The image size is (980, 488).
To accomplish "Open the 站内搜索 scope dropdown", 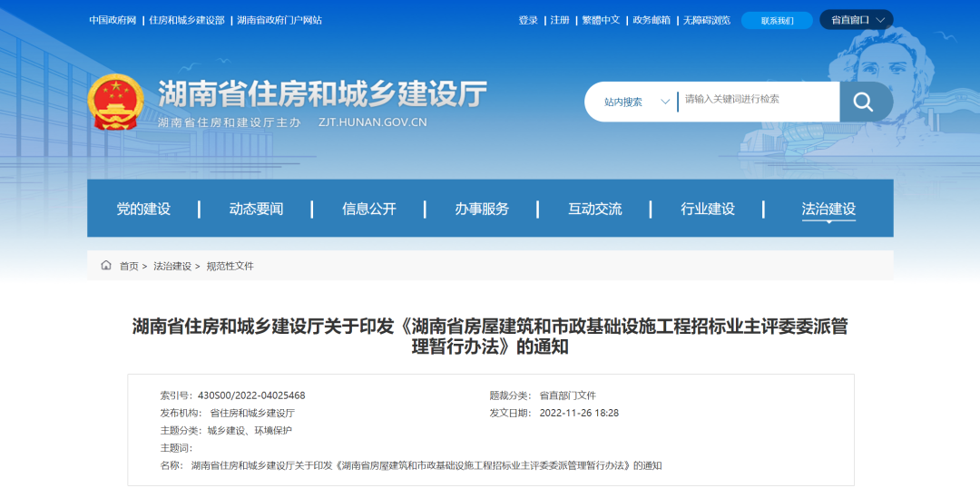I will pyautogui.click(x=637, y=102).
